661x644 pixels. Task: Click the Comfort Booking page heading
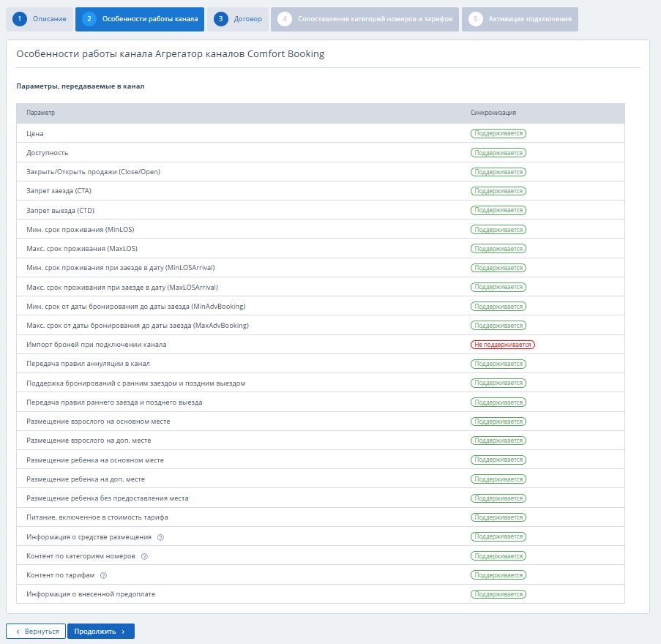tap(170, 54)
